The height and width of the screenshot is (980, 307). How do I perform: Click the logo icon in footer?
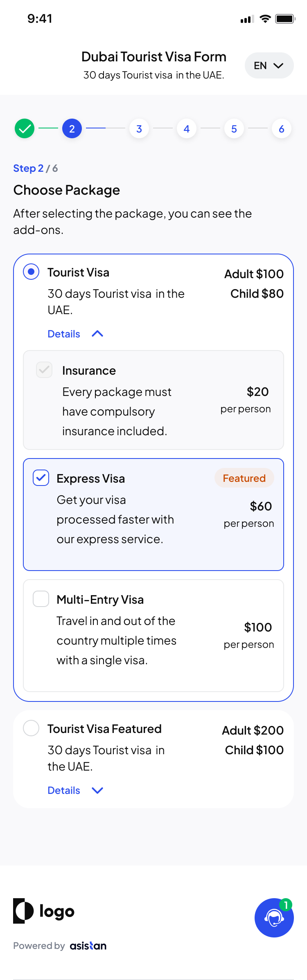pos(23,911)
